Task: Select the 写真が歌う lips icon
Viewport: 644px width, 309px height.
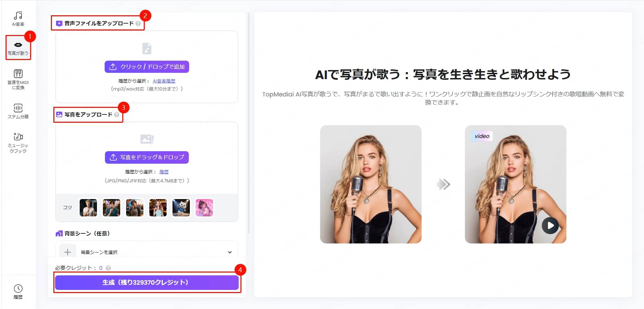Action: [18, 45]
